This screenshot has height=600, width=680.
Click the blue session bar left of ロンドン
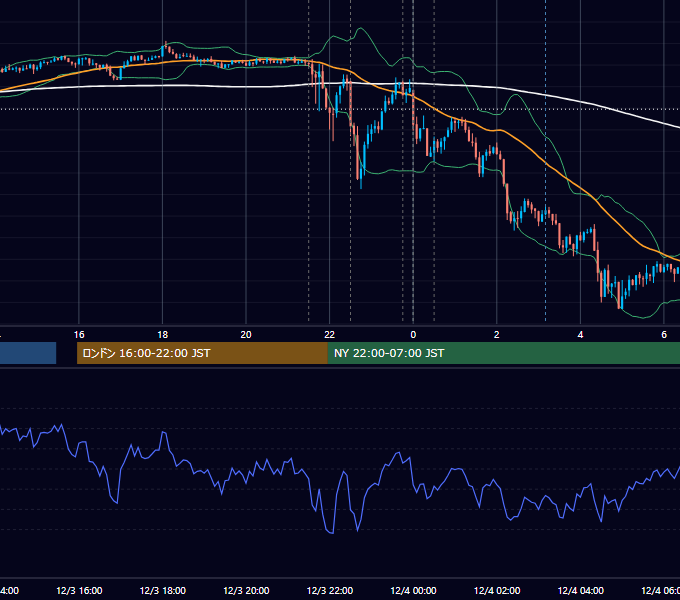[x=28, y=353]
